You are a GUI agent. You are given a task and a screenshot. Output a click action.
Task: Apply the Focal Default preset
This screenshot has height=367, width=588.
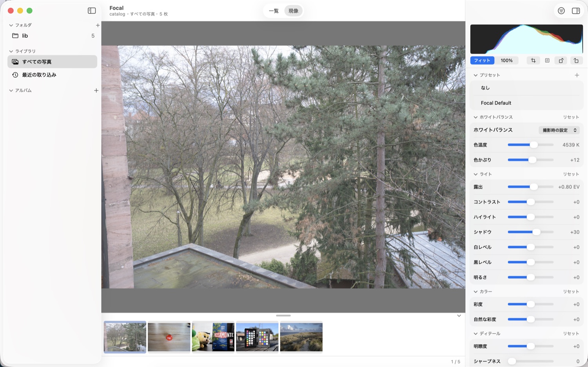click(x=496, y=103)
